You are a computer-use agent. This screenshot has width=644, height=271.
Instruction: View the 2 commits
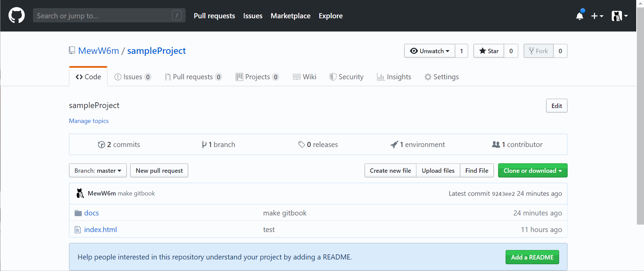click(119, 145)
